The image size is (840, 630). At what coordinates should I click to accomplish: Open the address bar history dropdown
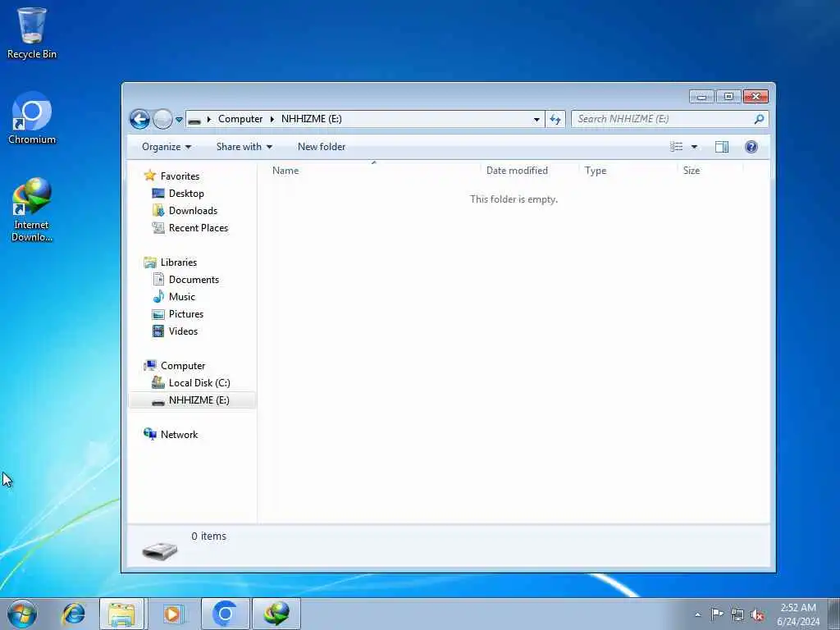tap(536, 120)
